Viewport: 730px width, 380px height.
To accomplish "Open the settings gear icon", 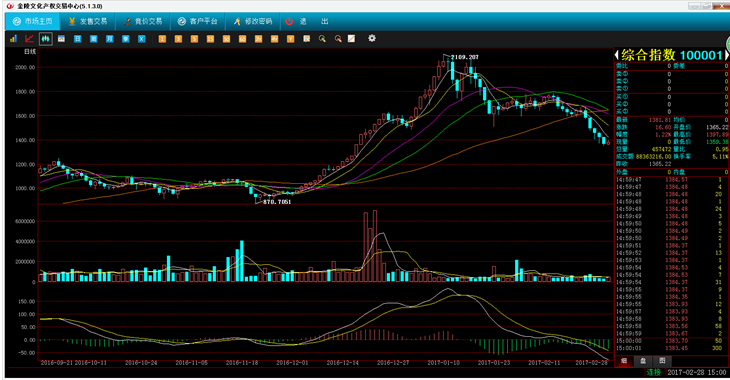I will 372,38.
